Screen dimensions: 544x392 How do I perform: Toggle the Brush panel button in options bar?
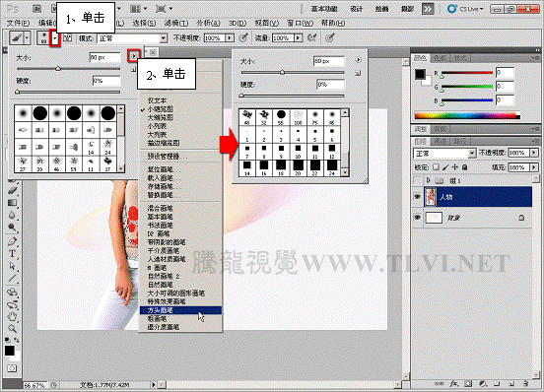point(68,37)
